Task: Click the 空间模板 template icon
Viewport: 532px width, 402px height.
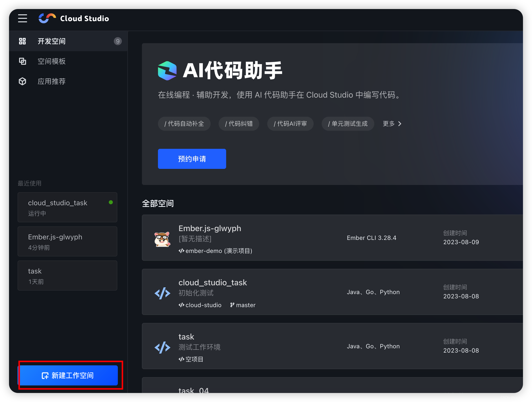Action: pos(22,61)
